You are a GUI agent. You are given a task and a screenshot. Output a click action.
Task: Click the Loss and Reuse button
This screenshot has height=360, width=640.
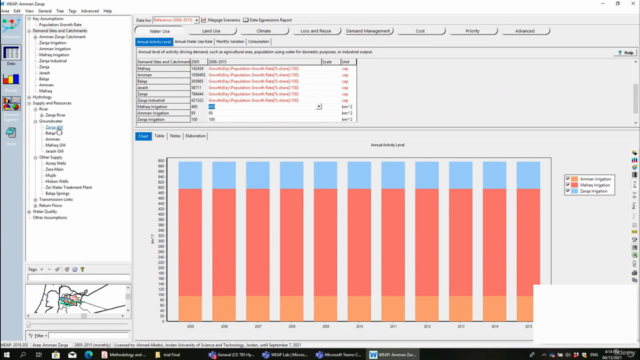coord(316,31)
